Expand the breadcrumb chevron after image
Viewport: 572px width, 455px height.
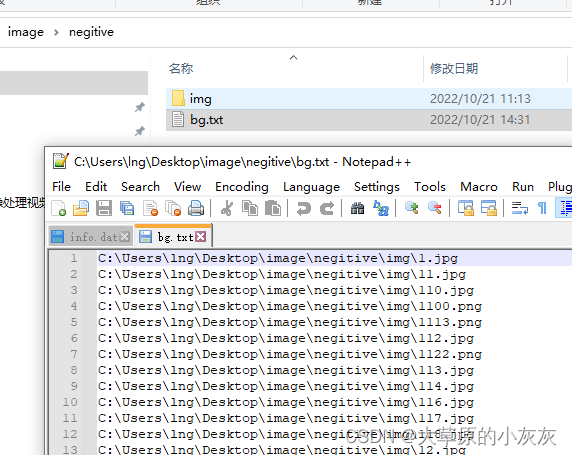pos(56,32)
